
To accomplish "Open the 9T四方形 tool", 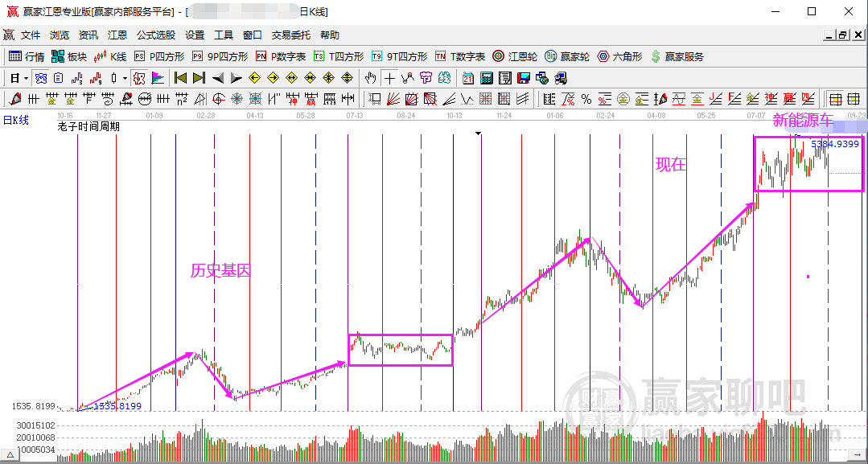I will point(399,56).
